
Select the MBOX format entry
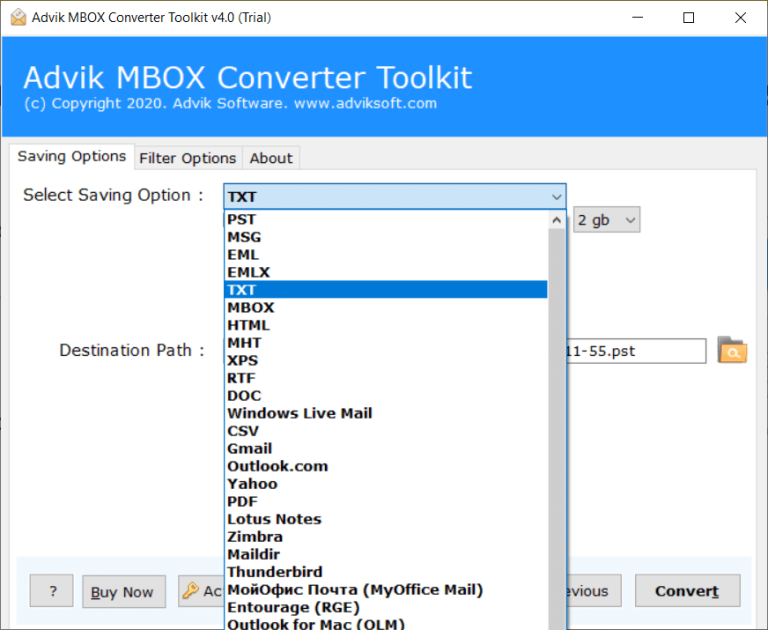pyautogui.click(x=250, y=308)
